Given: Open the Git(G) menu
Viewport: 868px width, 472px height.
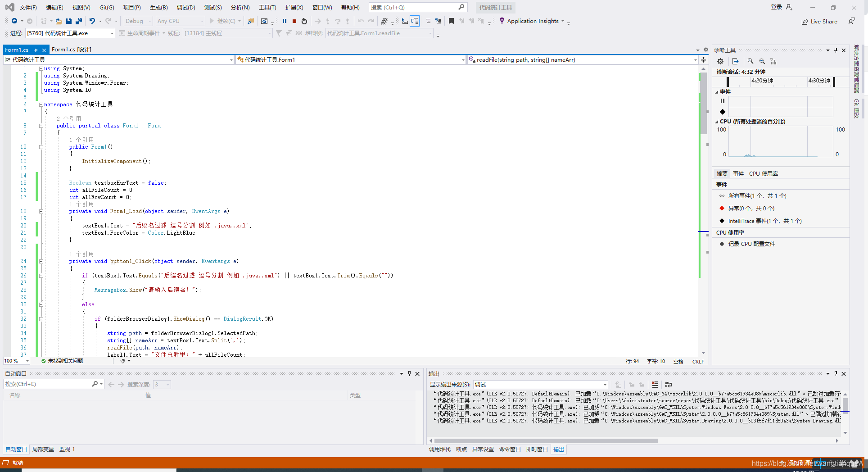Looking at the screenshot, I should click(107, 7).
